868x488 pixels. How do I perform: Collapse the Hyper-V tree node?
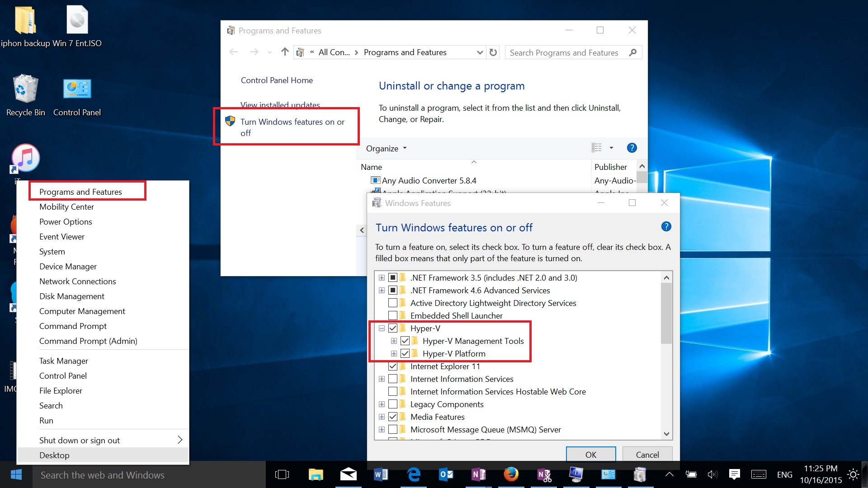[382, 328]
